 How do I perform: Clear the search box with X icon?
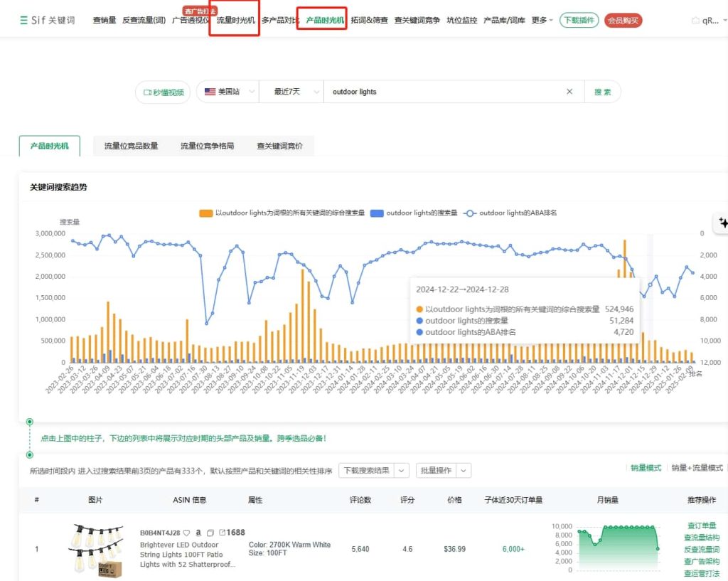tap(569, 92)
